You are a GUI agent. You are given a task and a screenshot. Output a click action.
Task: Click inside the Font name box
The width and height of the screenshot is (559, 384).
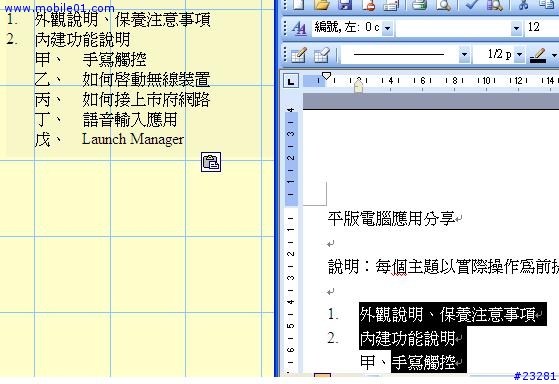point(453,27)
